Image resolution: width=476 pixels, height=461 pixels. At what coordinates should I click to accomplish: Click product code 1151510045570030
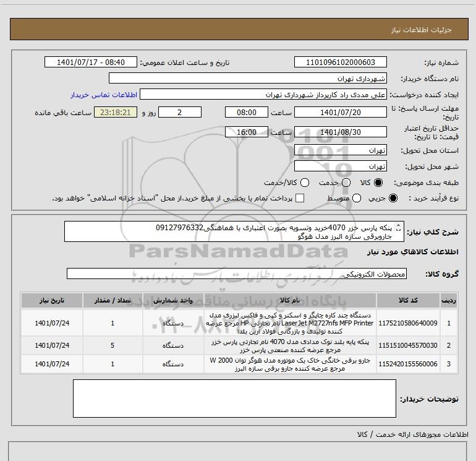pos(408,345)
